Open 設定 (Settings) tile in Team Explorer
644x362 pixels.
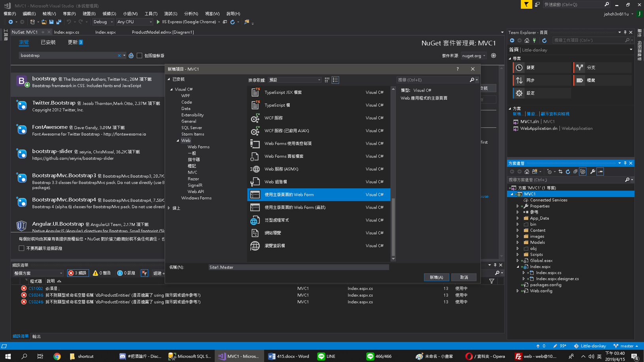click(542, 93)
